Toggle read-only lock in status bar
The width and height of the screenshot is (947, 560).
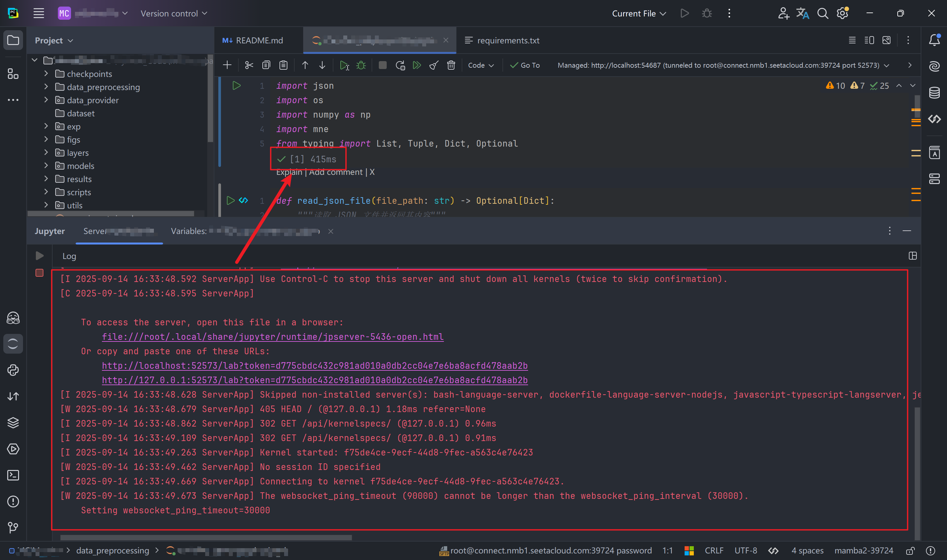point(910,551)
